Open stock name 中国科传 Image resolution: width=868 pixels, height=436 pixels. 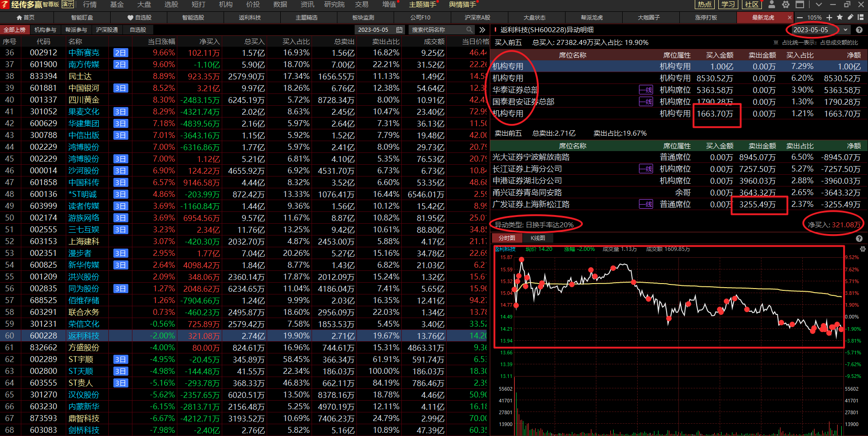point(84,182)
